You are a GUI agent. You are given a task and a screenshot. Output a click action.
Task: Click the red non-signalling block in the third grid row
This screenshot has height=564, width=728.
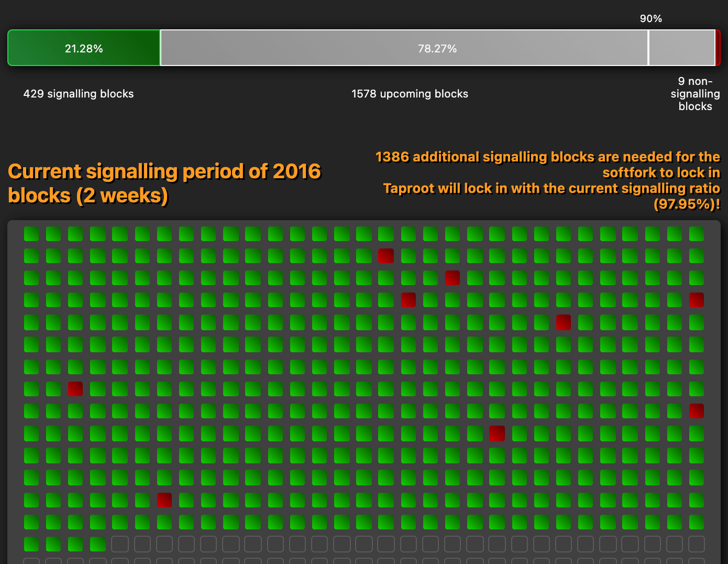(x=453, y=278)
